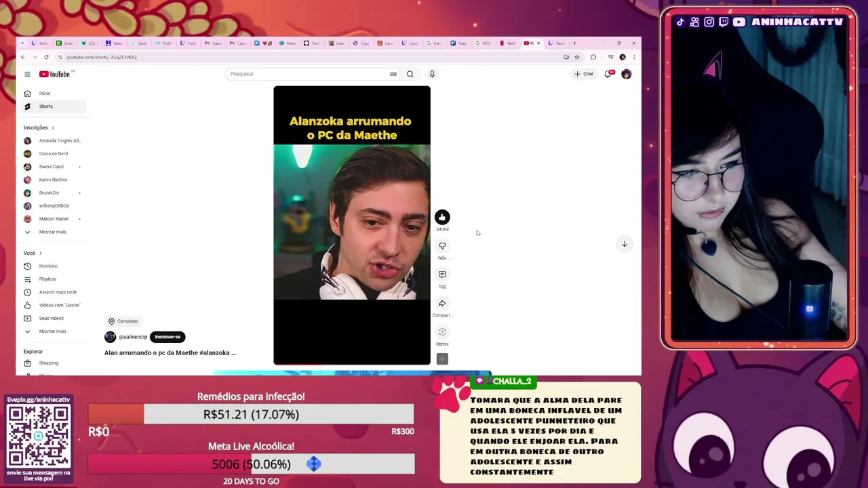Open the Coisa de Nerd channel

(54, 154)
